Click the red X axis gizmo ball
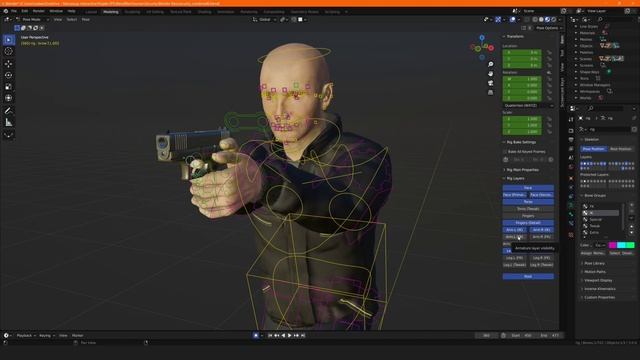Screen dimensions: 640x360 [491, 48]
